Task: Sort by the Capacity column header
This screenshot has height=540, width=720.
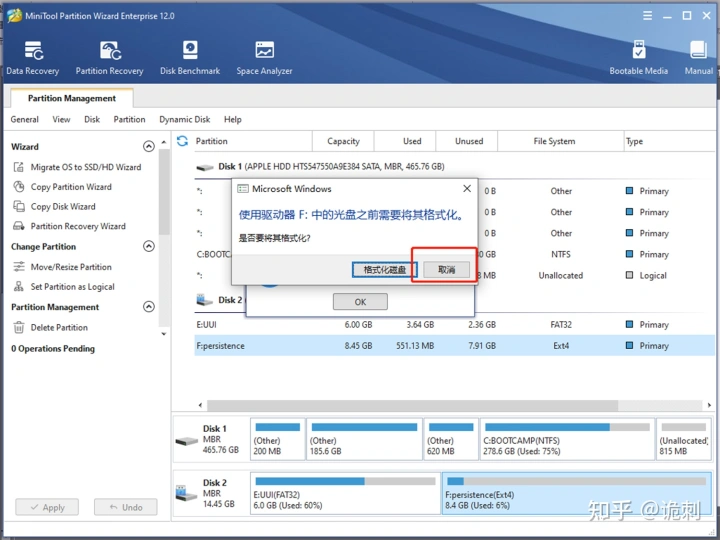Action: coord(343,141)
